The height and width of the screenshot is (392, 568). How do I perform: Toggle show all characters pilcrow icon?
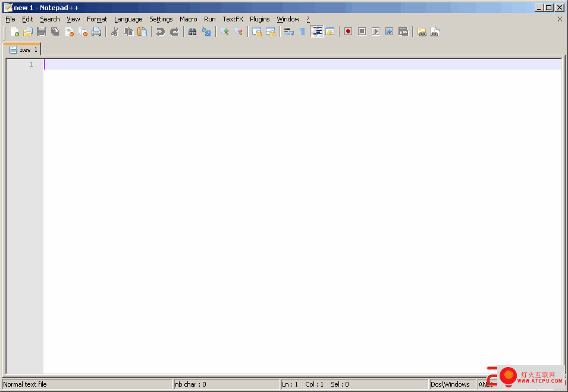tap(303, 32)
